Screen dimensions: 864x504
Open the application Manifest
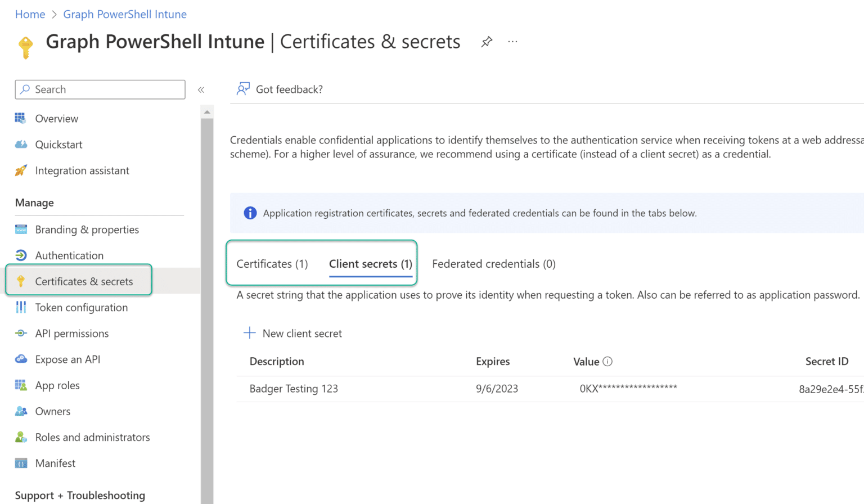click(x=55, y=463)
